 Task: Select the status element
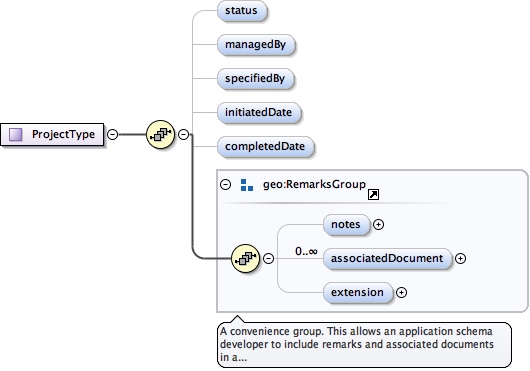pos(242,11)
